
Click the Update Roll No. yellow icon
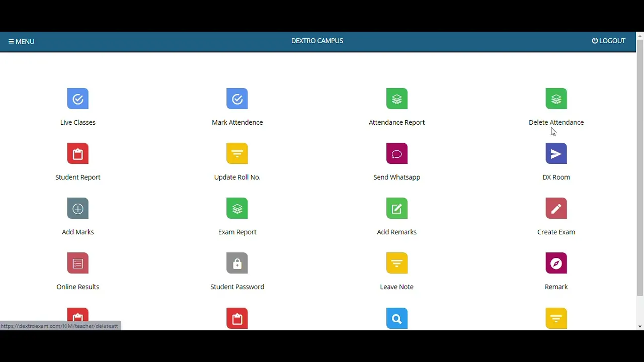coord(237,153)
